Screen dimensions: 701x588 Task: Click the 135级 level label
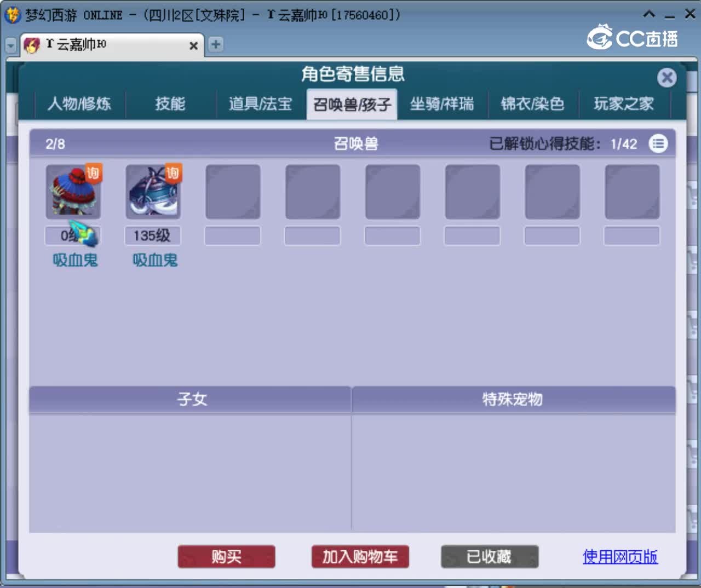point(153,236)
